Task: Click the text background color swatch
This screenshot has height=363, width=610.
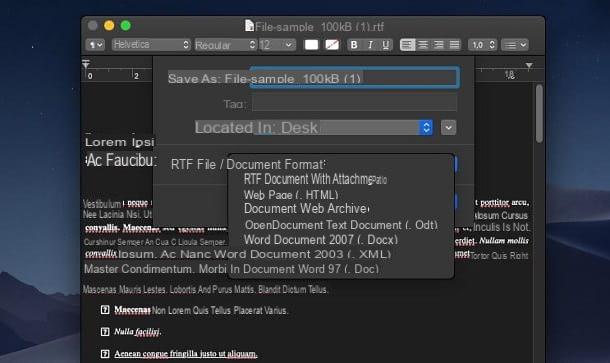Action: tap(332, 45)
